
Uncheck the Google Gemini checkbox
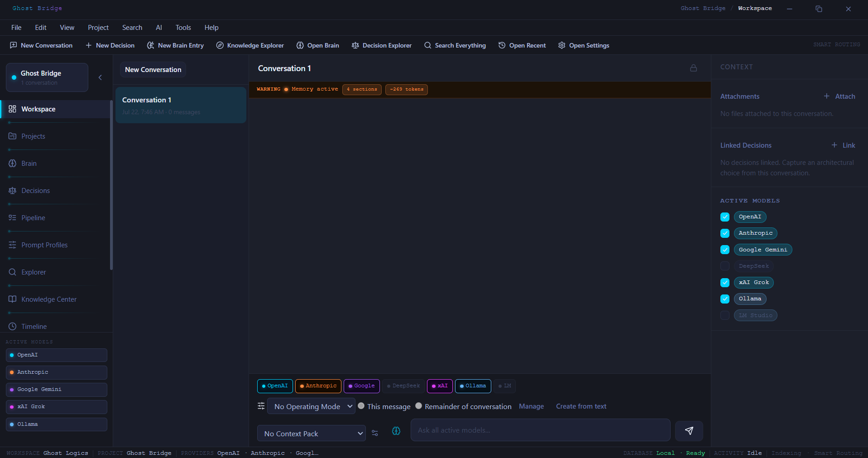point(725,250)
